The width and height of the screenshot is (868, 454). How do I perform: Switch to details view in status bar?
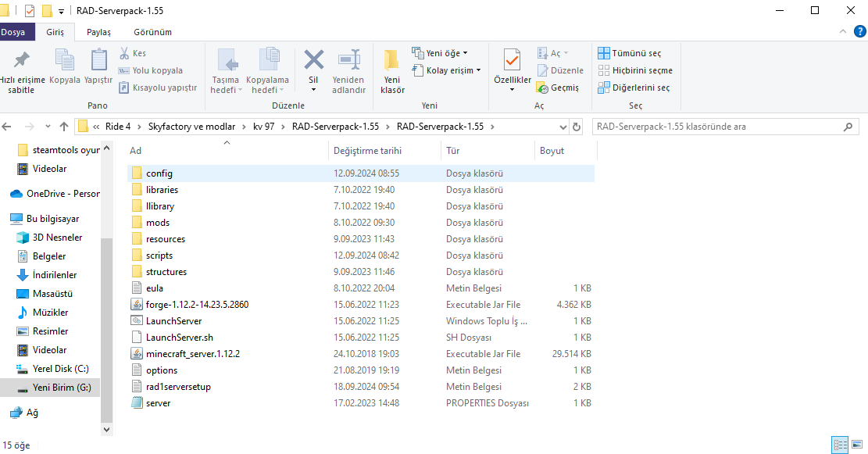coord(840,445)
